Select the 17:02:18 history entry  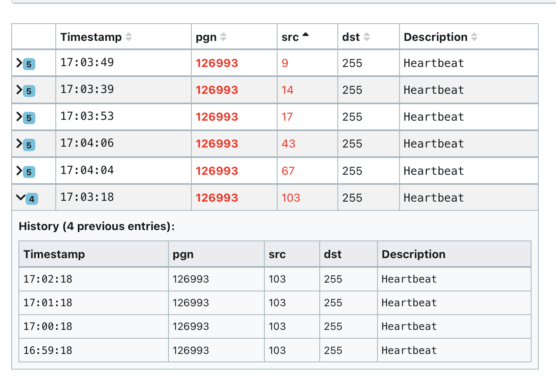pos(48,279)
